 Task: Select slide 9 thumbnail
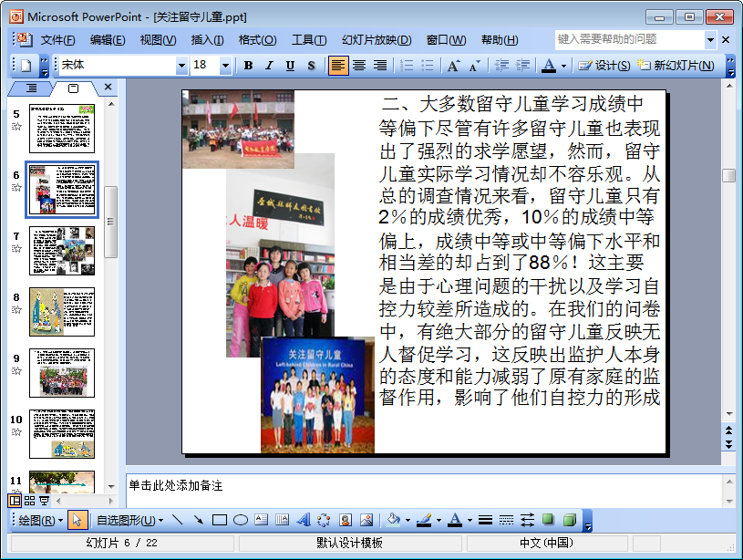pos(62,373)
